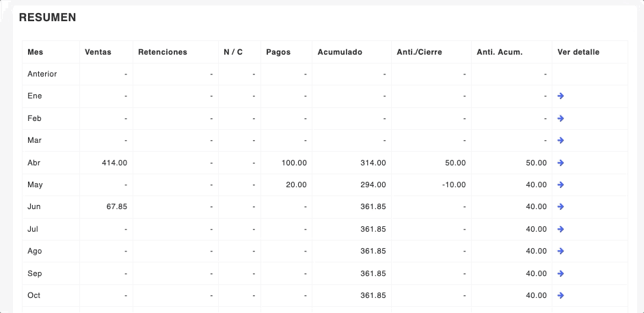Select the -10.00 Anti./Cierre cell in May

pos(453,185)
